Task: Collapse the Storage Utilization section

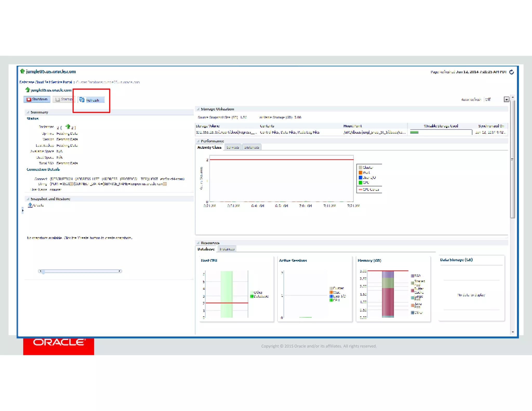Action: point(198,109)
